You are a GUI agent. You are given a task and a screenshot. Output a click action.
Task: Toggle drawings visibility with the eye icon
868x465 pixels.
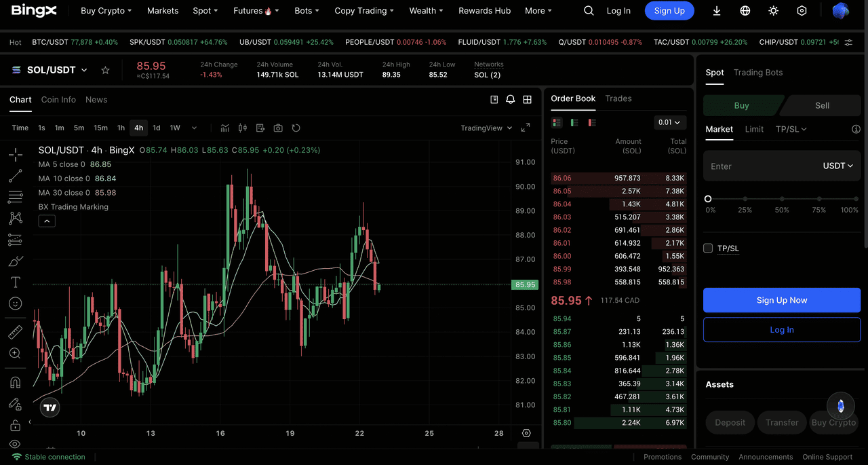pyautogui.click(x=15, y=444)
